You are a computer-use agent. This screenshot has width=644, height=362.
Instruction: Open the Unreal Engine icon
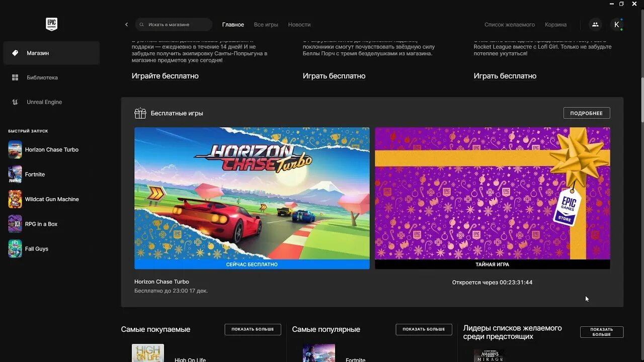click(15, 102)
